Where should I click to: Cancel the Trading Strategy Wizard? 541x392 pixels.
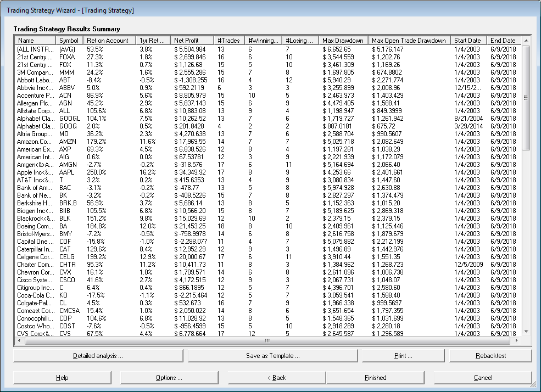483,378
